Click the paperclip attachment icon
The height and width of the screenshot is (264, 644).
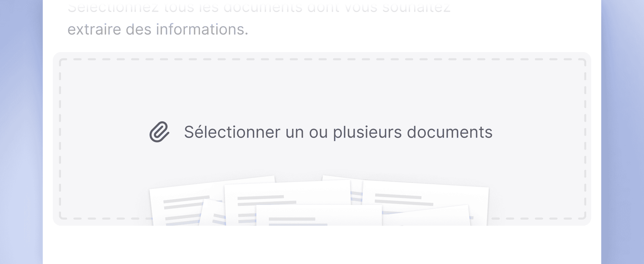coord(159,132)
